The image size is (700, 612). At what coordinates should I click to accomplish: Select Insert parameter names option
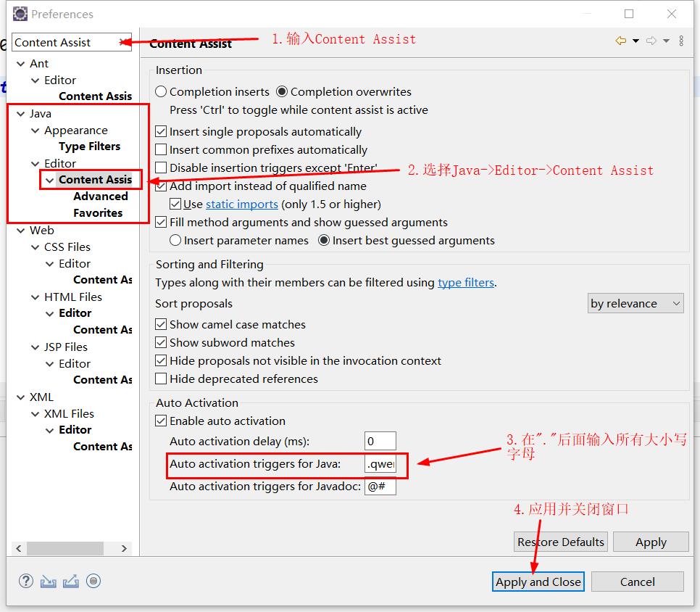175,240
